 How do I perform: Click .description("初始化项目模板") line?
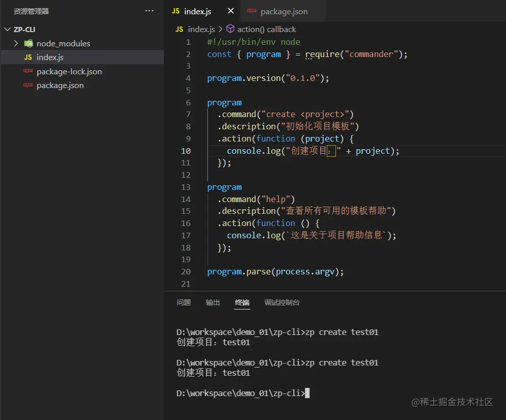point(288,126)
